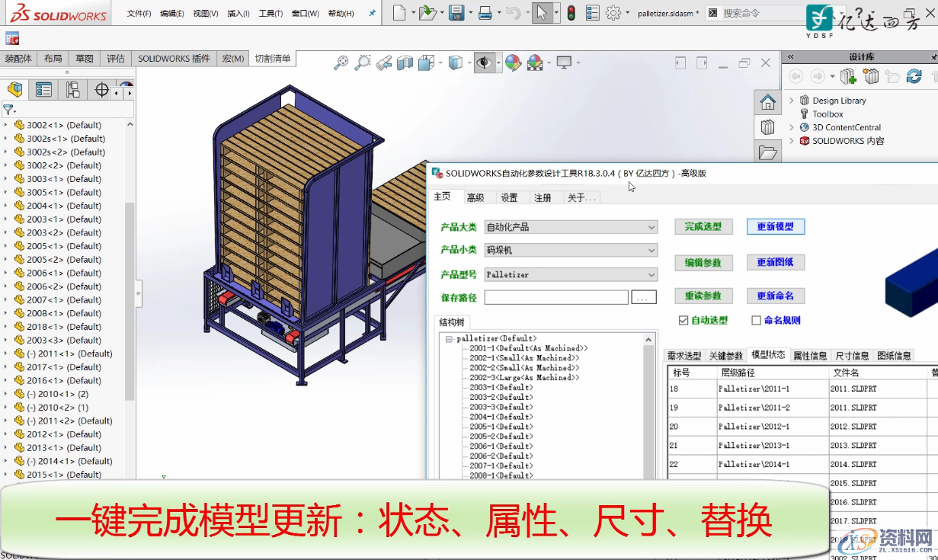938x560 pixels.
Task: Expand the 3D ContentCentral tree node
Action: point(792,126)
